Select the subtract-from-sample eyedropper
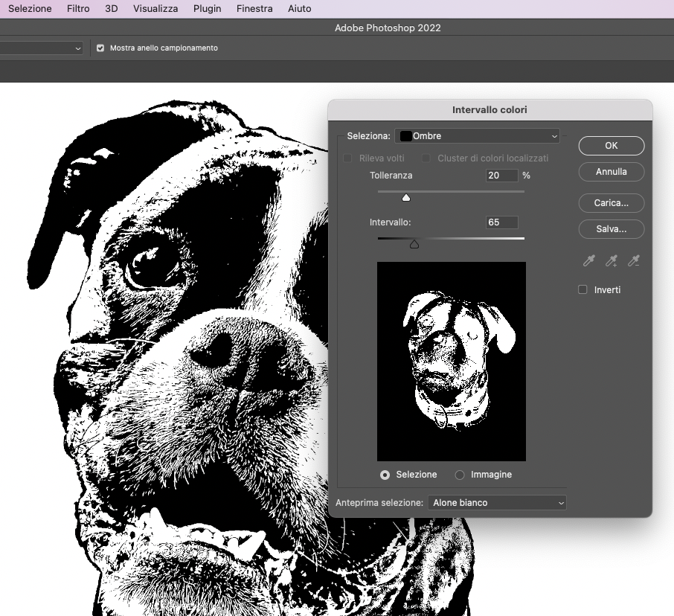 click(633, 261)
